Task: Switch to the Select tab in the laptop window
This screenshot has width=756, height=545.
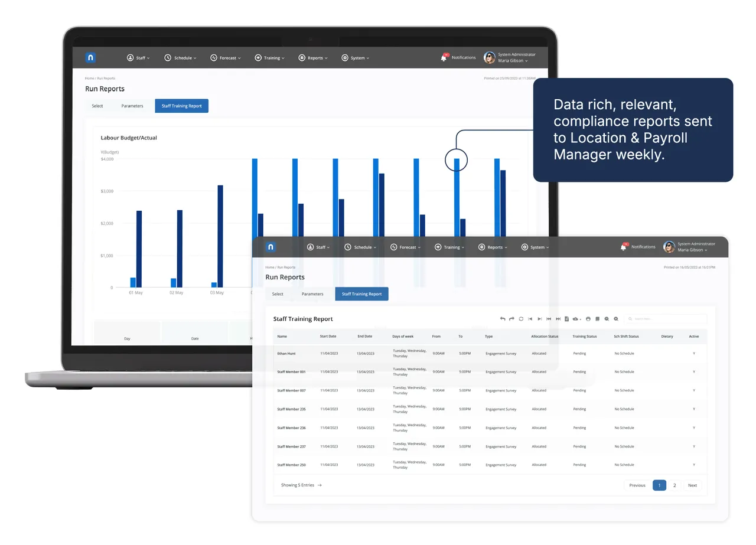Action: (x=97, y=106)
